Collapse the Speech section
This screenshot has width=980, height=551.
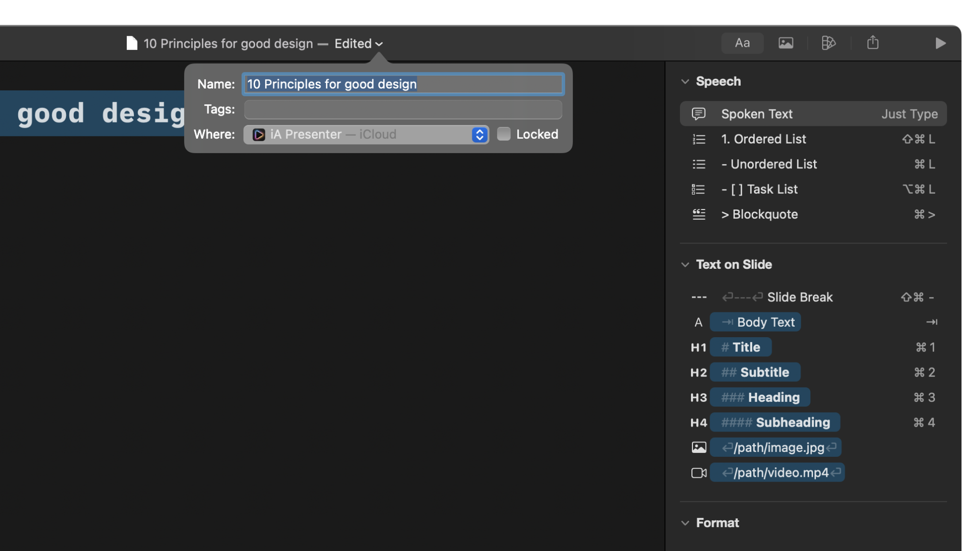(x=684, y=81)
